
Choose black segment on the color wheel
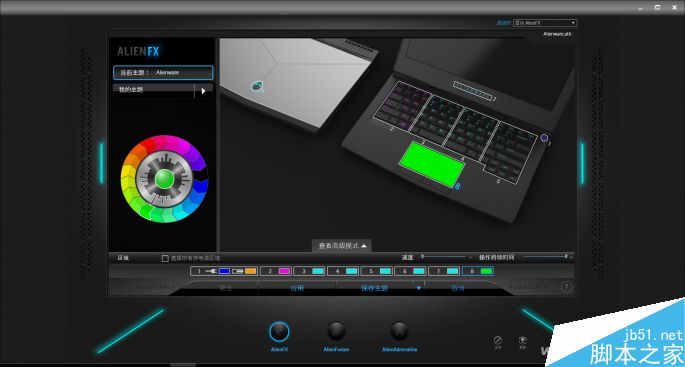click(201, 174)
